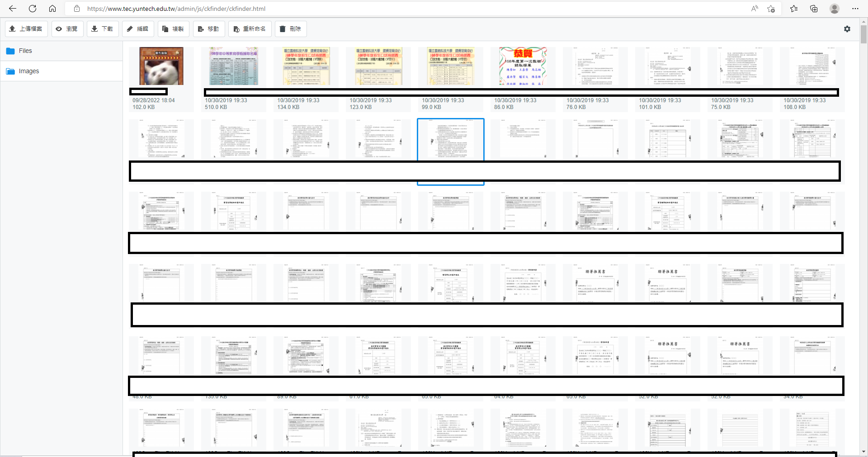Viewport: 868px width, 457px height.
Task: Open CKFinder settings gear
Action: click(x=847, y=29)
